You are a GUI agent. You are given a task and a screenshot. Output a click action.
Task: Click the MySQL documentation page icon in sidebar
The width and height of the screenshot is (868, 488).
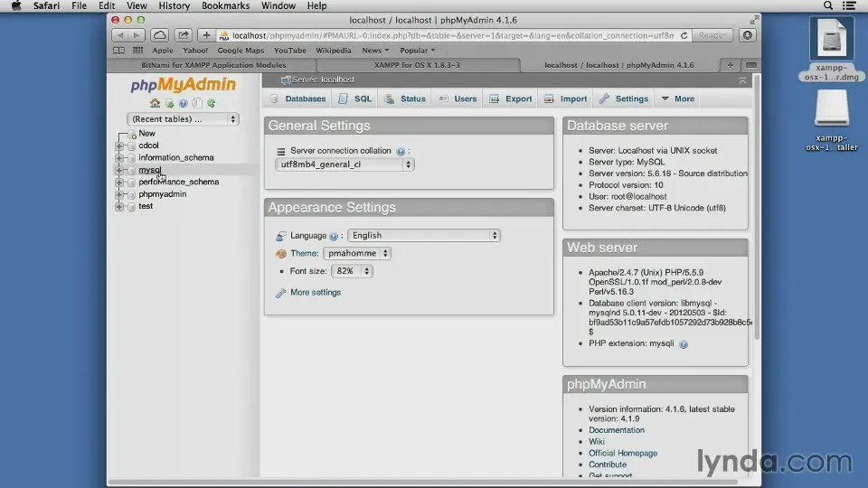(x=197, y=103)
